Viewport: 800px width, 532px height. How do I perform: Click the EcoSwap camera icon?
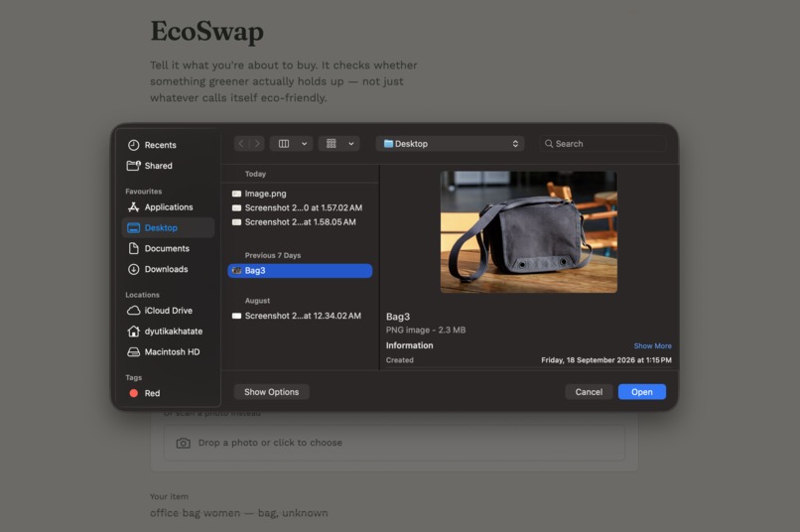tap(184, 444)
